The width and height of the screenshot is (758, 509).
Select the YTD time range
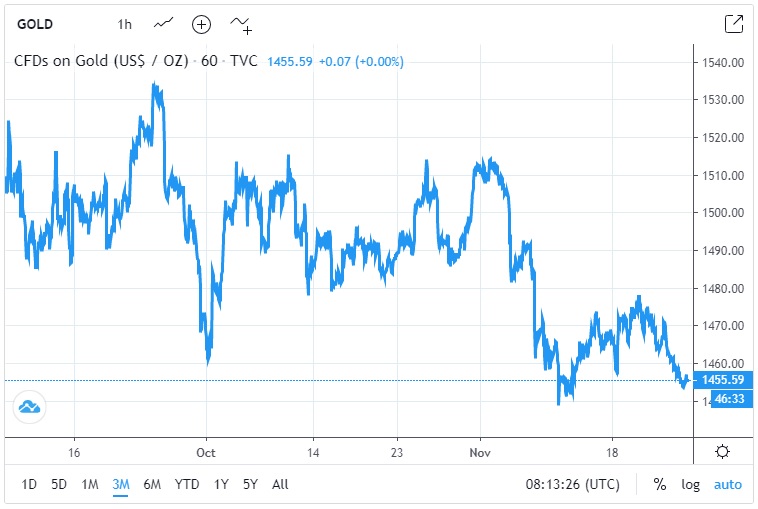pos(187,484)
